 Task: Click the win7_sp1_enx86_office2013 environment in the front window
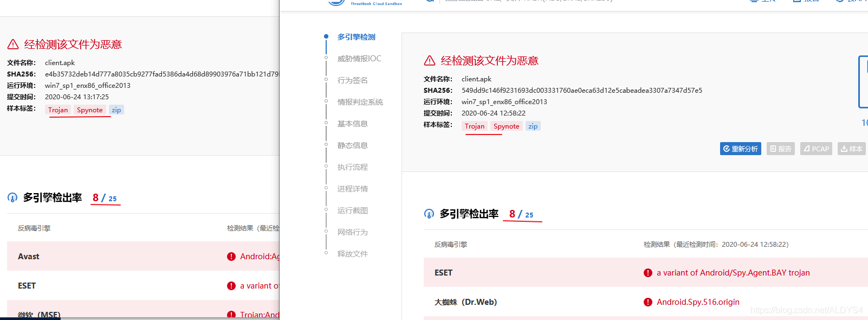(x=504, y=102)
